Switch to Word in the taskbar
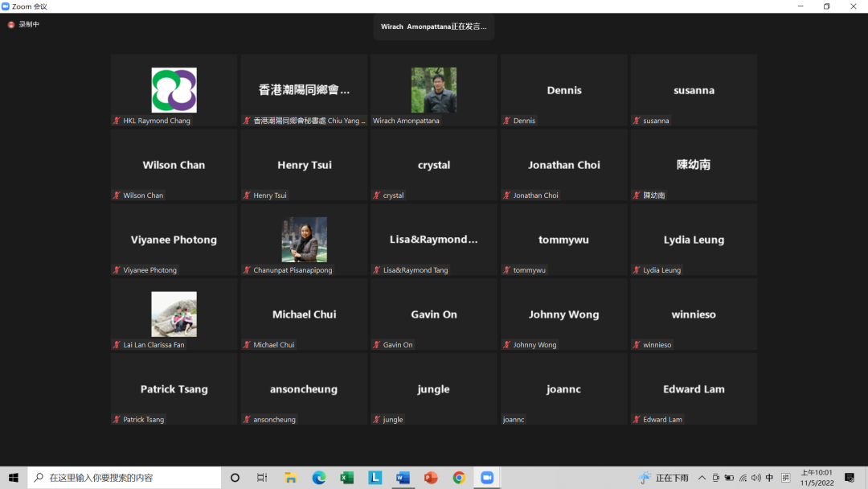The image size is (868, 489). (403, 478)
